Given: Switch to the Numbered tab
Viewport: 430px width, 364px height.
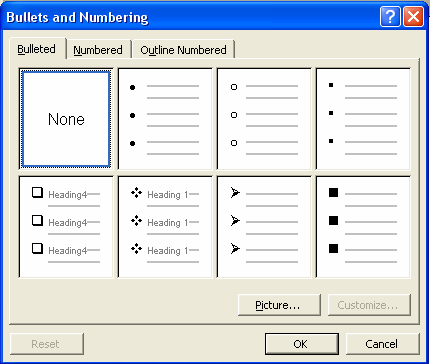Looking at the screenshot, I should click(98, 50).
